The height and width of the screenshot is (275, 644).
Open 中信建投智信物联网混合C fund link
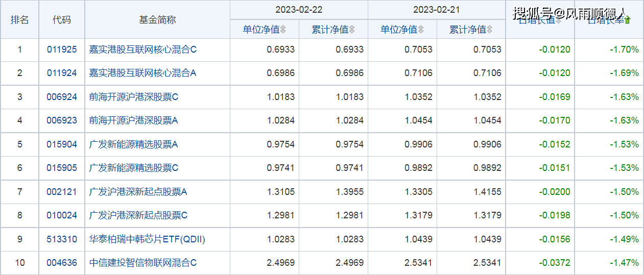coord(142,263)
